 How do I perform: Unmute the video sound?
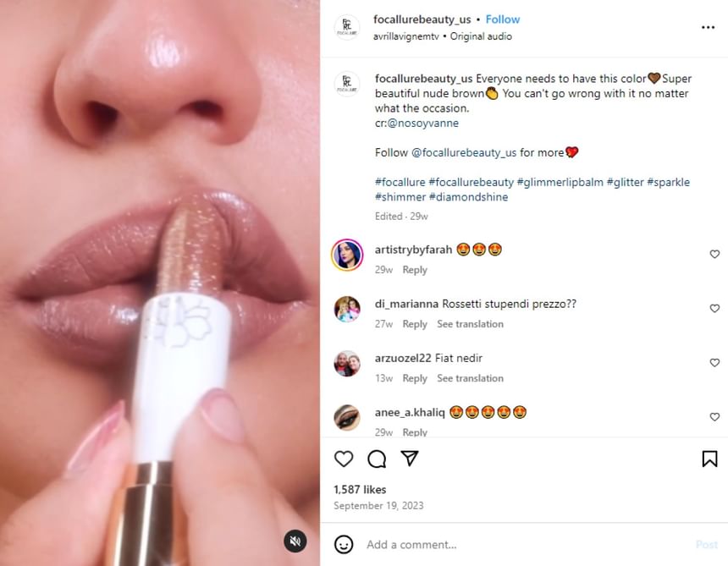tap(295, 541)
